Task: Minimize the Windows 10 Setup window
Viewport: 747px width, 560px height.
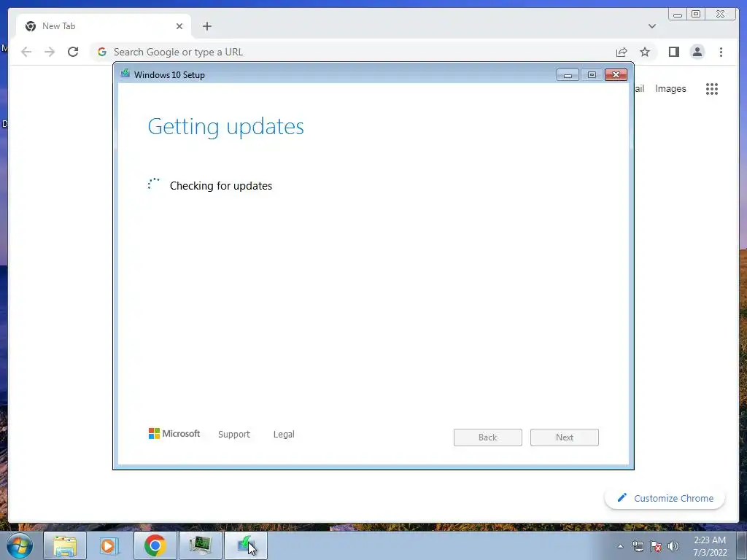Action: coord(568,75)
